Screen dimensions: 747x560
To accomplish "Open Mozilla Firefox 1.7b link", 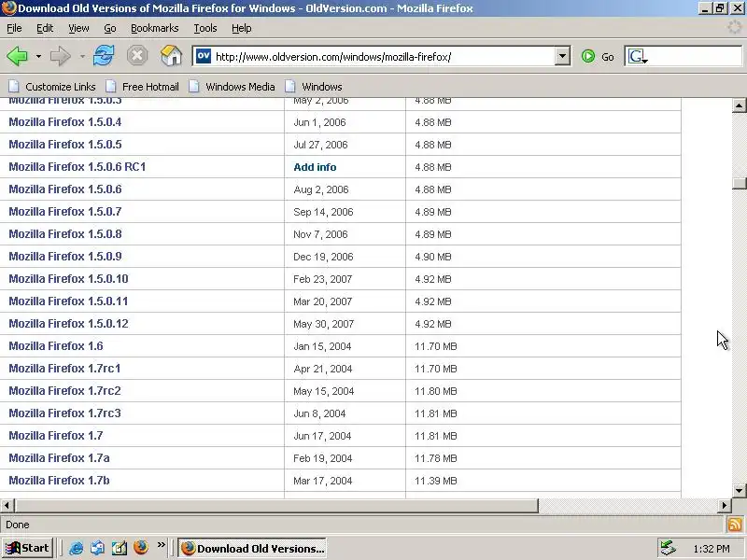I will [59, 480].
